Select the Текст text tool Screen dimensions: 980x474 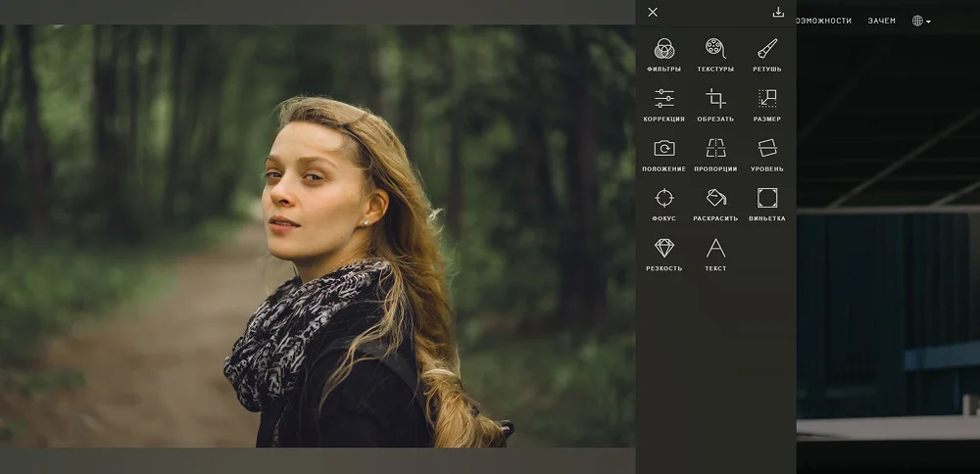click(x=715, y=255)
